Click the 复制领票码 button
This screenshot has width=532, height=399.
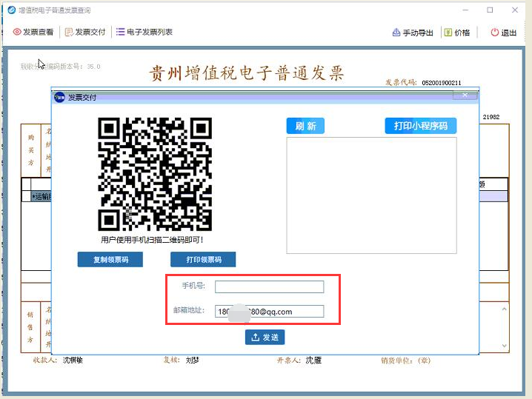point(110,259)
